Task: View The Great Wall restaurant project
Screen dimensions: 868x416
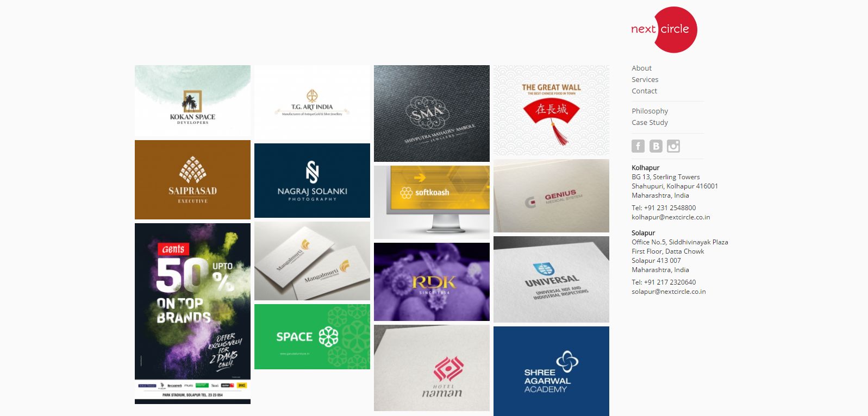Action: [x=551, y=110]
